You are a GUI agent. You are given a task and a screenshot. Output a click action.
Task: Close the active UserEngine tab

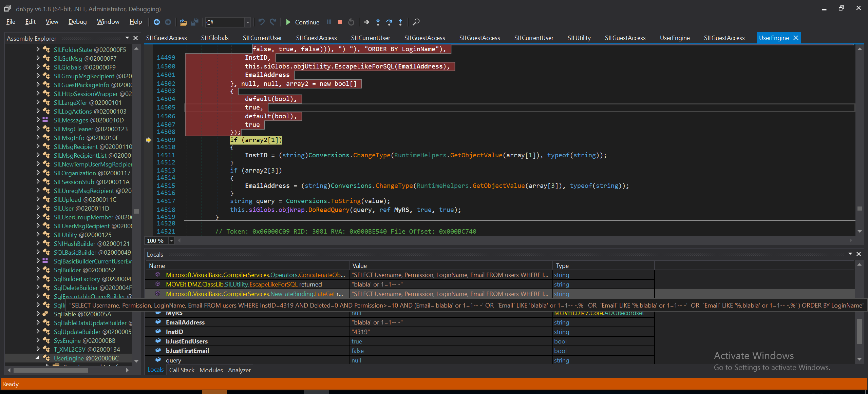[x=795, y=38]
